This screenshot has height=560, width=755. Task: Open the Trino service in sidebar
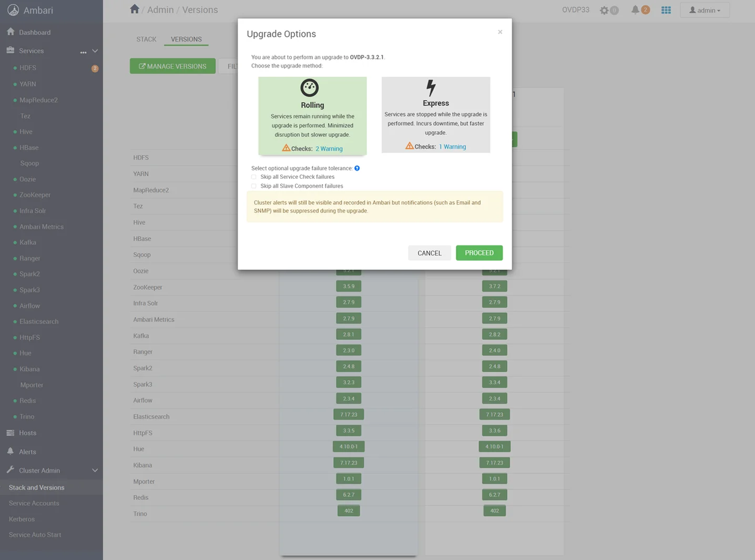[27, 416]
